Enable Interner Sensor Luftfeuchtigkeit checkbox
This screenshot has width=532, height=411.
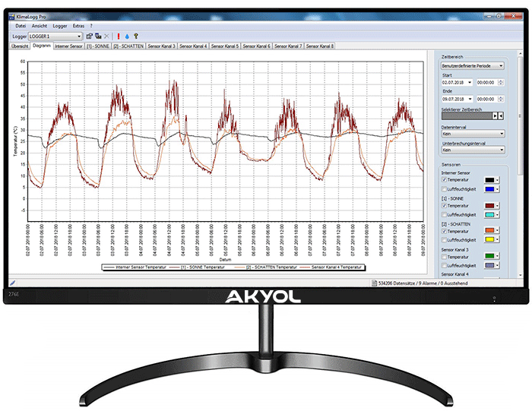(444, 189)
